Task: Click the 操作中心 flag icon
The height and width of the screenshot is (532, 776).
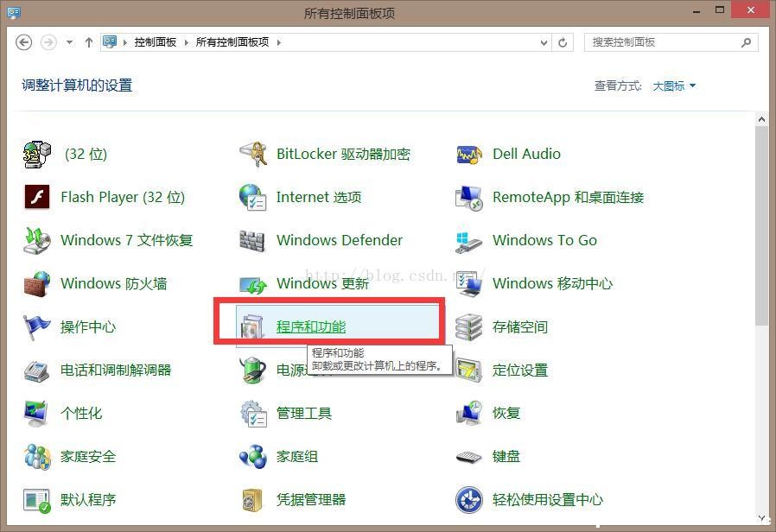Action: (x=37, y=326)
